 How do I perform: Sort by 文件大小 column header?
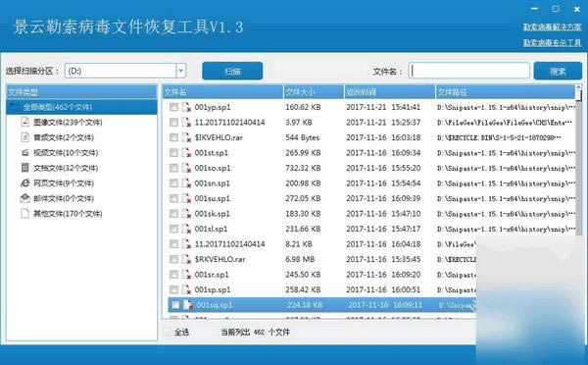314,92
